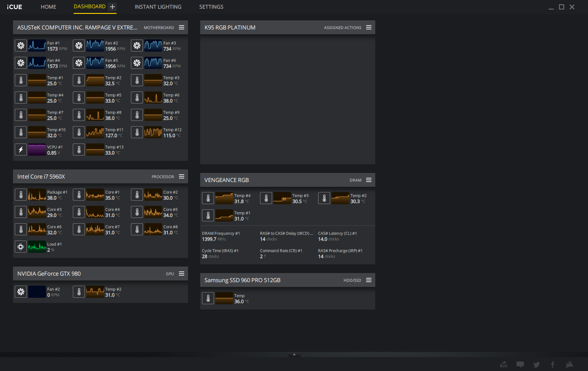The image size is (588, 371).
Task: Click the NVIDIA GeForce GTX 980 title
Action: [x=49, y=273]
